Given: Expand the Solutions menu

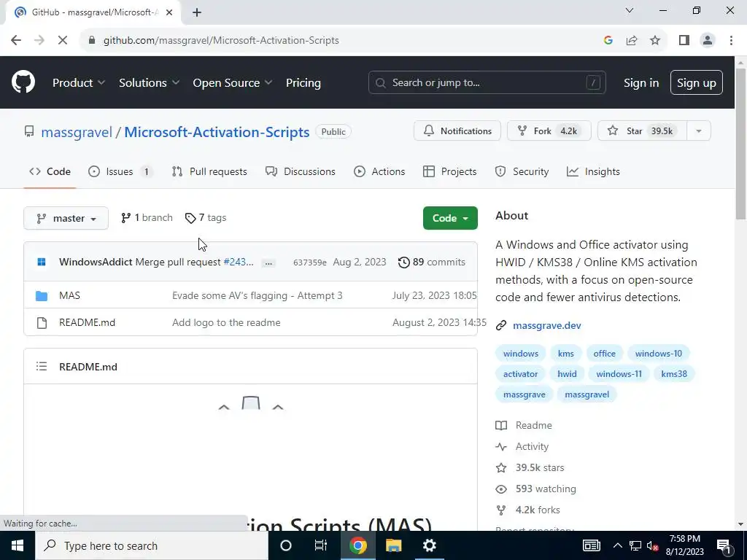Looking at the screenshot, I should (x=149, y=83).
